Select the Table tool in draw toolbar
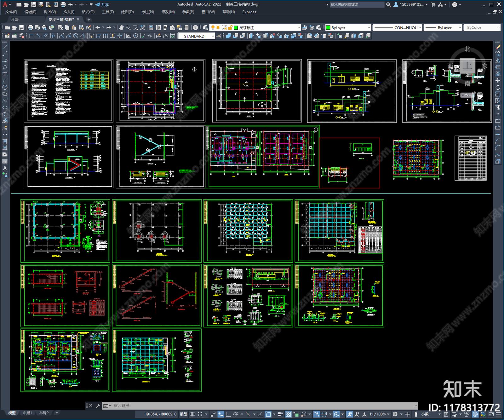The height and width of the screenshot is (420, 504). (5, 161)
